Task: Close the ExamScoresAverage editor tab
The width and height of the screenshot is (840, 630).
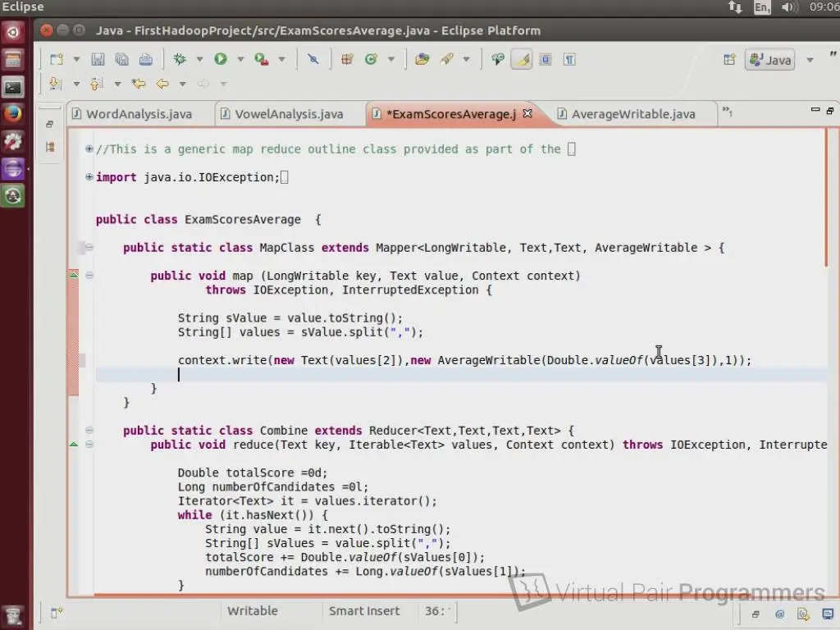Action: click(527, 113)
